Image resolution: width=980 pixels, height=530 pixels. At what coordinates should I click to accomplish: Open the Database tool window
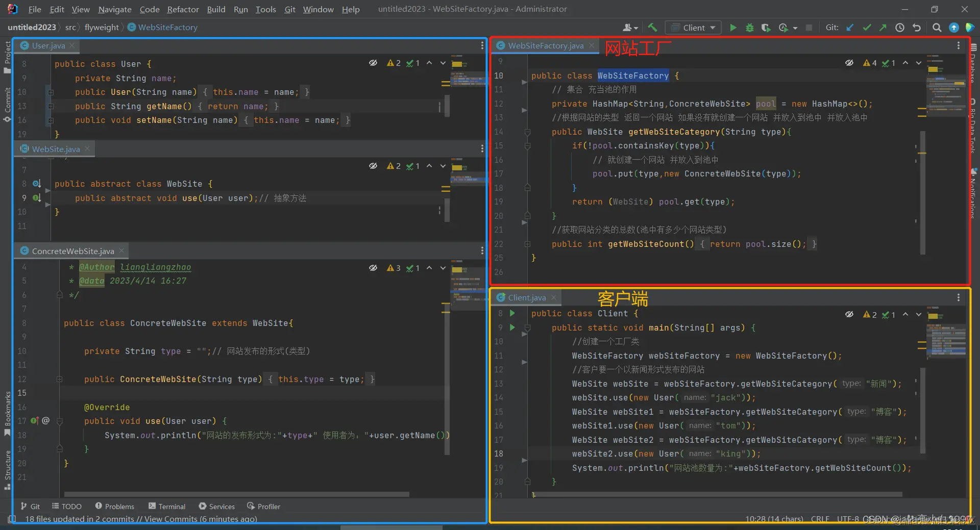(973, 63)
